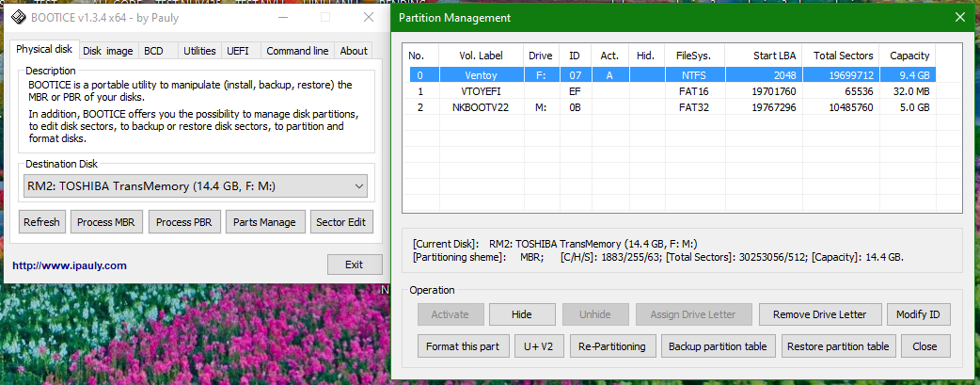Click total sectors 19699712 cell
980x385 pixels.
click(841, 75)
